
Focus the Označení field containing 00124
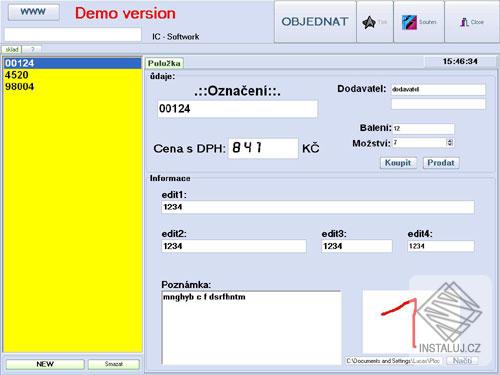(237, 109)
